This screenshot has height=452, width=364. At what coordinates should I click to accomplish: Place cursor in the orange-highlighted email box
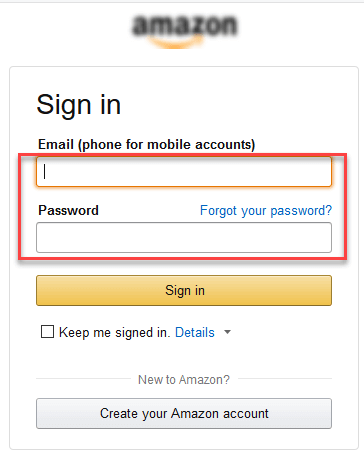(x=184, y=172)
